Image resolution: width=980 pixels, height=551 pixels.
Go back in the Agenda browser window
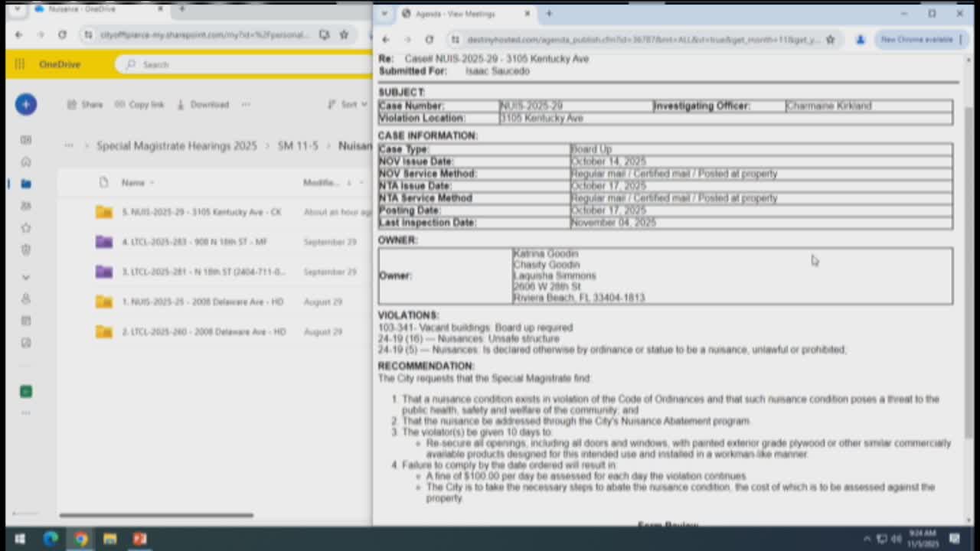tap(386, 39)
